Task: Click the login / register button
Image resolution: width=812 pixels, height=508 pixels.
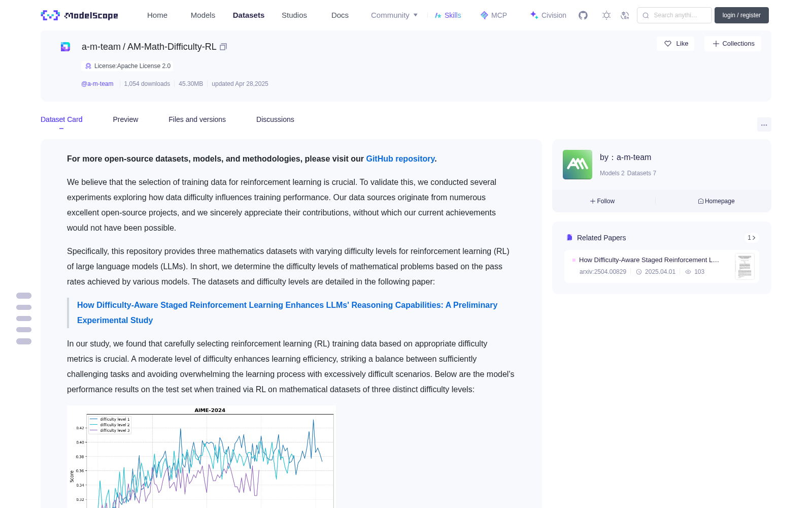Action: (741, 15)
